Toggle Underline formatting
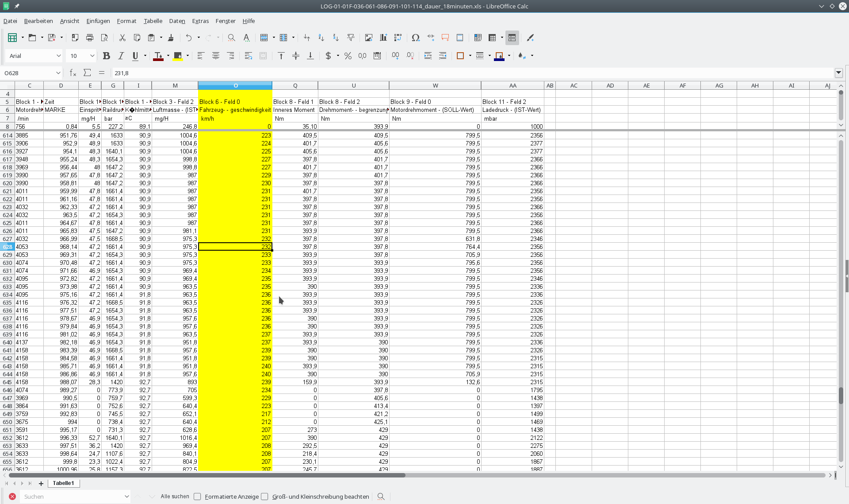The image size is (849, 504). [x=135, y=56]
